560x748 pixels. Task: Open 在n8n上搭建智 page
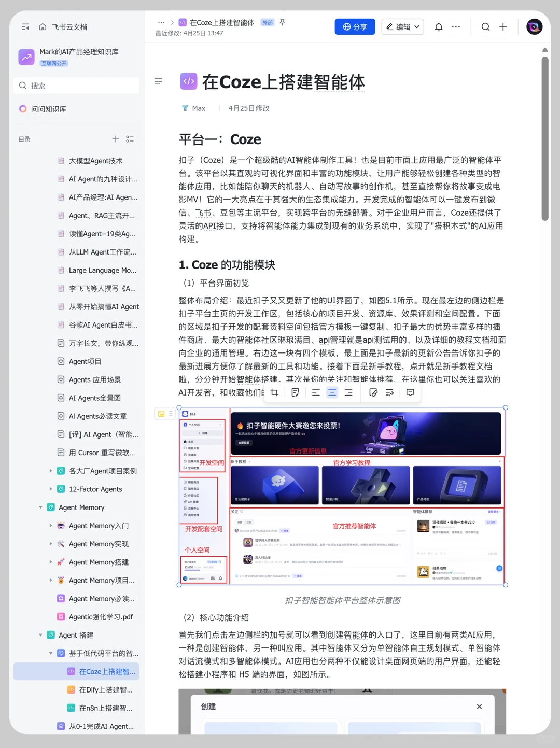[106, 708]
